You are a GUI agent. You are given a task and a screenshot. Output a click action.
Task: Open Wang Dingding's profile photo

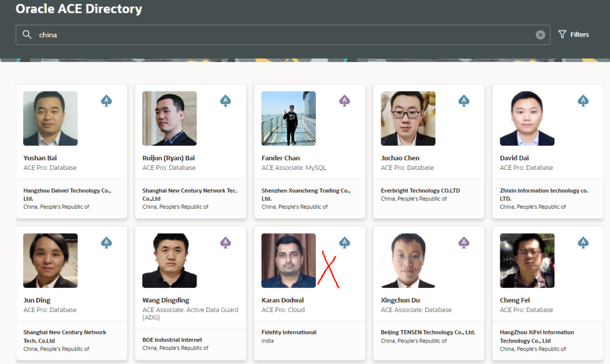[x=169, y=261]
